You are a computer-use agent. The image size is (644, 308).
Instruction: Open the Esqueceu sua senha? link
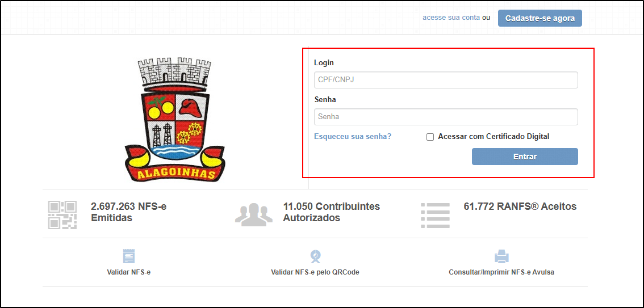(353, 137)
